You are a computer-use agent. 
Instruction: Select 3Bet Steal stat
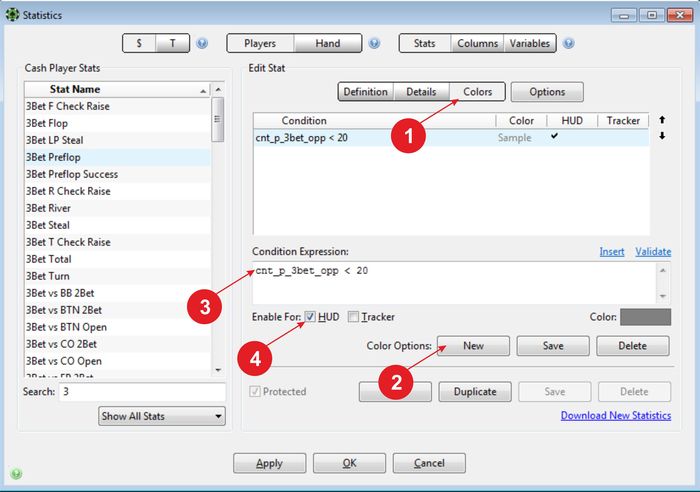tap(117, 225)
